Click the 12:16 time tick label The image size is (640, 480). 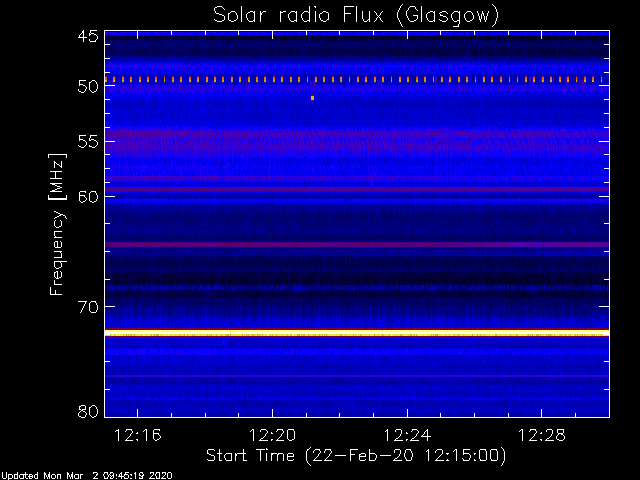pyautogui.click(x=138, y=435)
